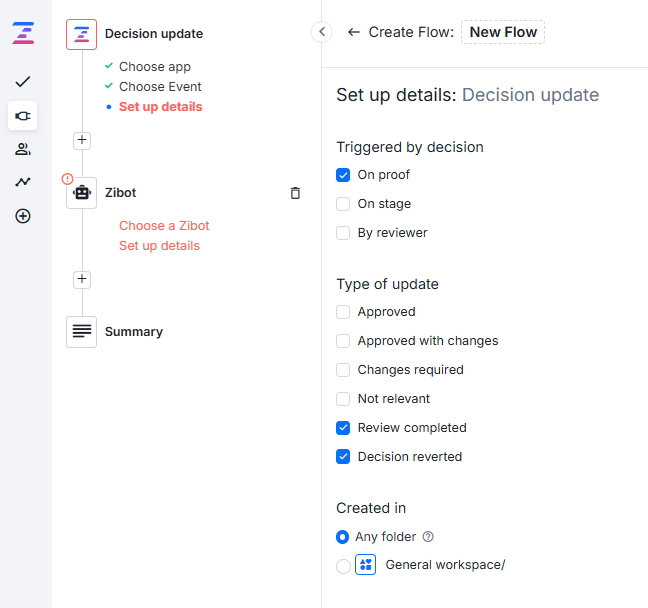Uncheck the On proof checkbox
This screenshot has width=648, height=608.
click(343, 175)
